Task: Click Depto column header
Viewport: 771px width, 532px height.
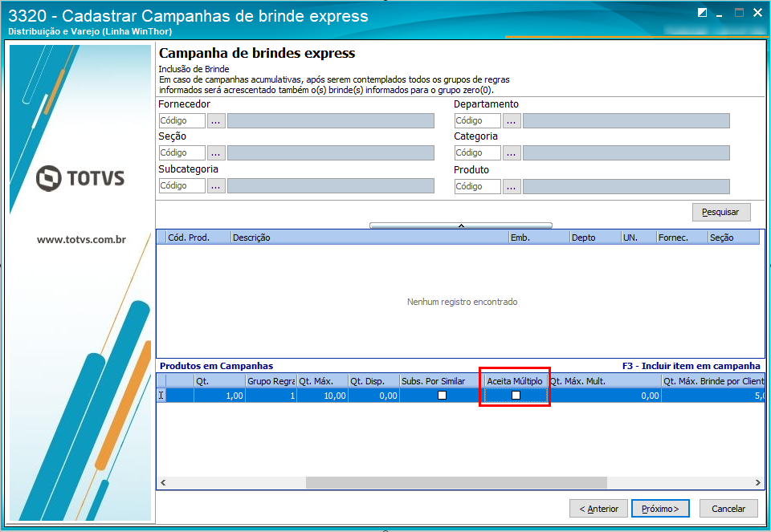Action: click(x=595, y=238)
